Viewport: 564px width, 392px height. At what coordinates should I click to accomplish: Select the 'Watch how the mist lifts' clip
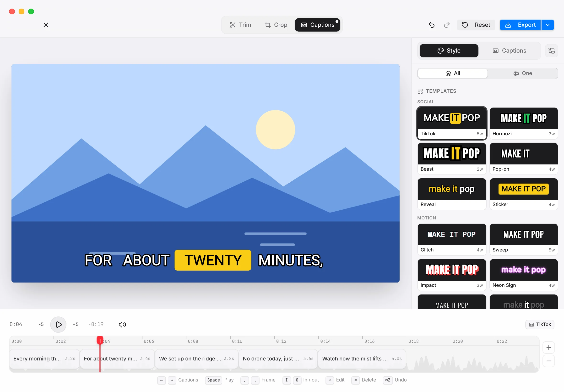point(362,359)
